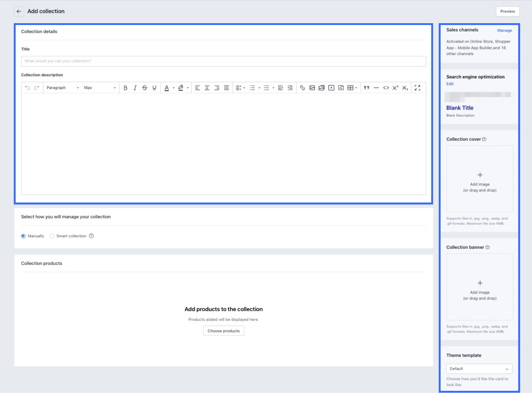Image resolution: width=532 pixels, height=393 pixels.
Task: Click Manage sales channels link
Action: pos(504,30)
